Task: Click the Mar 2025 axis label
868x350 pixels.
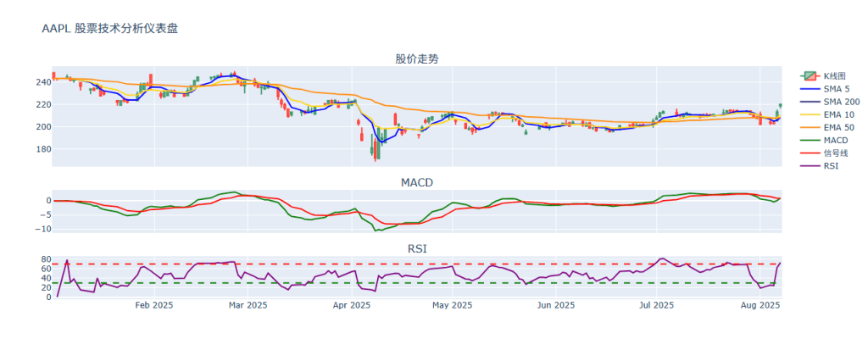Action: pos(248,305)
